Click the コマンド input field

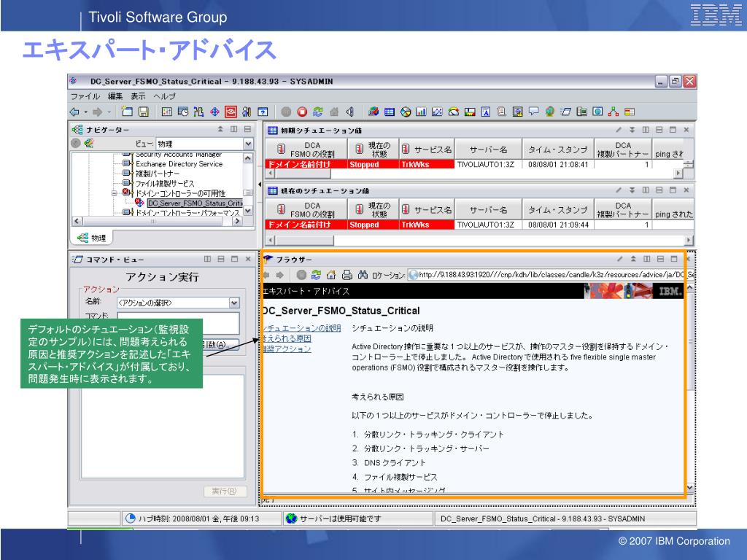click(x=178, y=323)
